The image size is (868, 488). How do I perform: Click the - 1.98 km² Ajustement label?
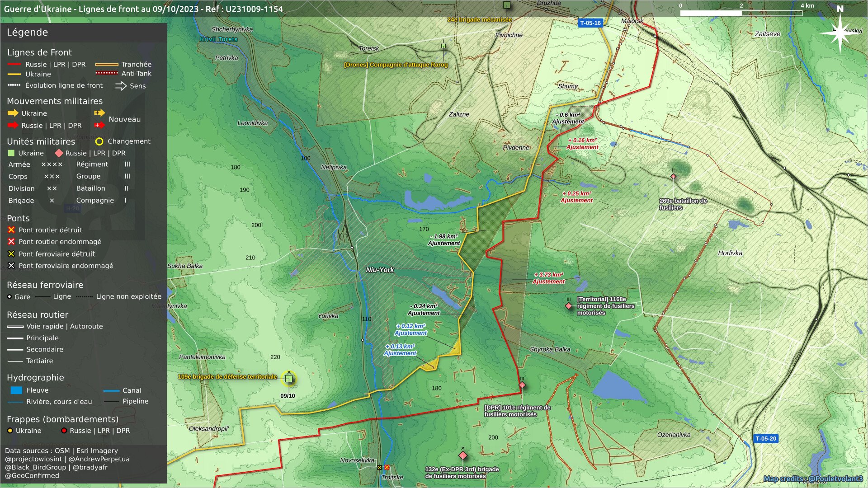pyautogui.click(x=444, y=239)
